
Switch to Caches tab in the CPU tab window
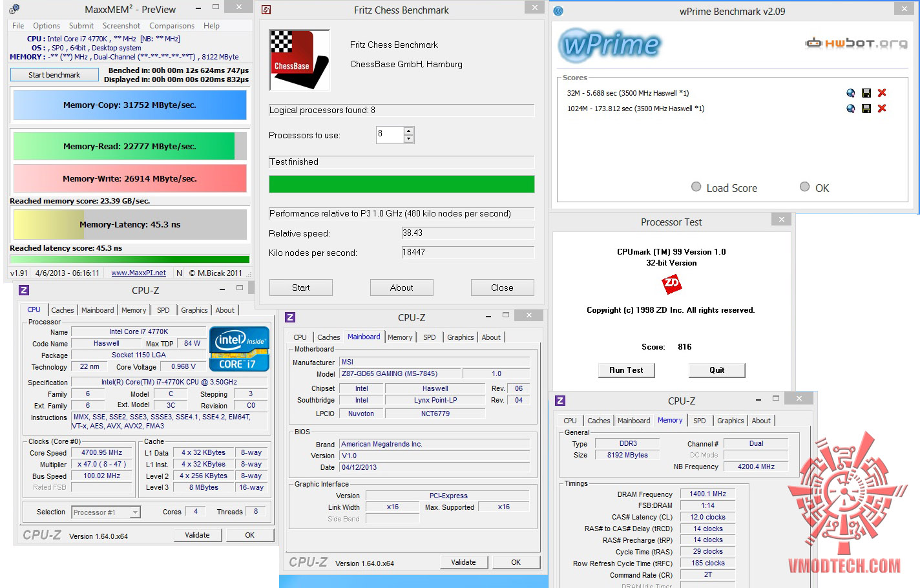63,310
